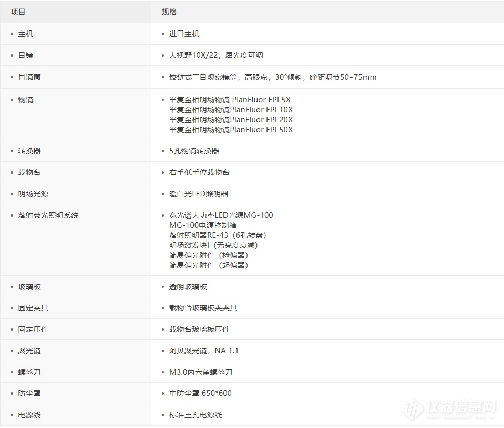Screen dimensions: 504x428
Task: Click the 玻璃板 row label
Action: click(27, 287)
